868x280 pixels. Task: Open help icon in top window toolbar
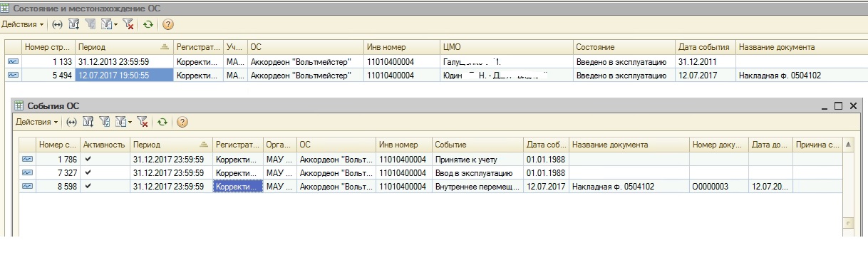pos(168,24)
